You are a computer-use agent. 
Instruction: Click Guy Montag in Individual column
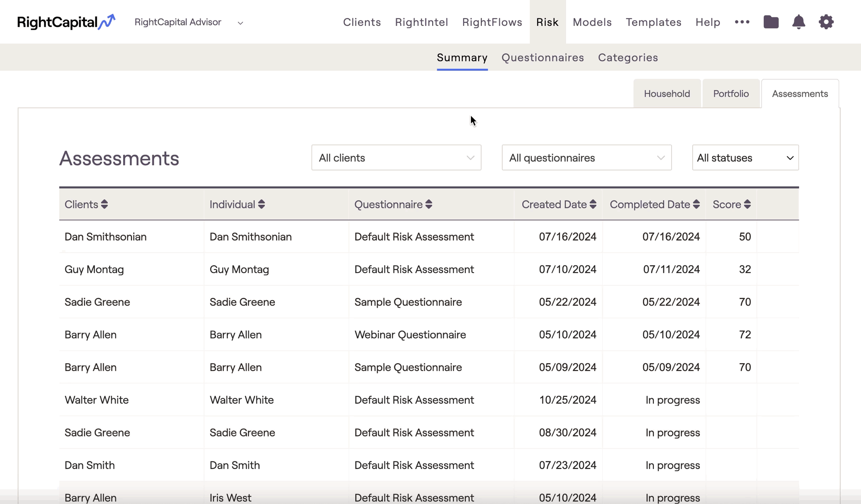[x=239, y=269]
